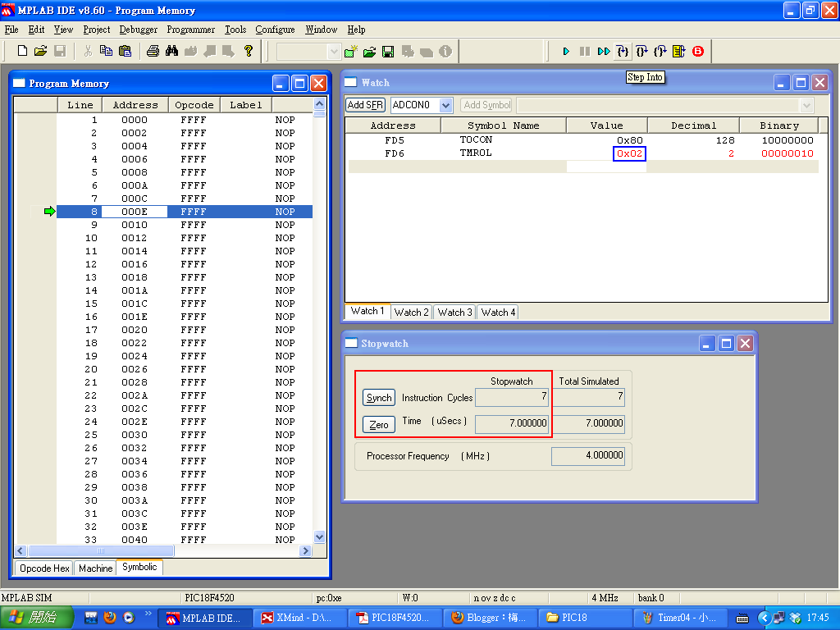Click the Print toolbar icon
840x630 pixels.
(x=153, y=51)
